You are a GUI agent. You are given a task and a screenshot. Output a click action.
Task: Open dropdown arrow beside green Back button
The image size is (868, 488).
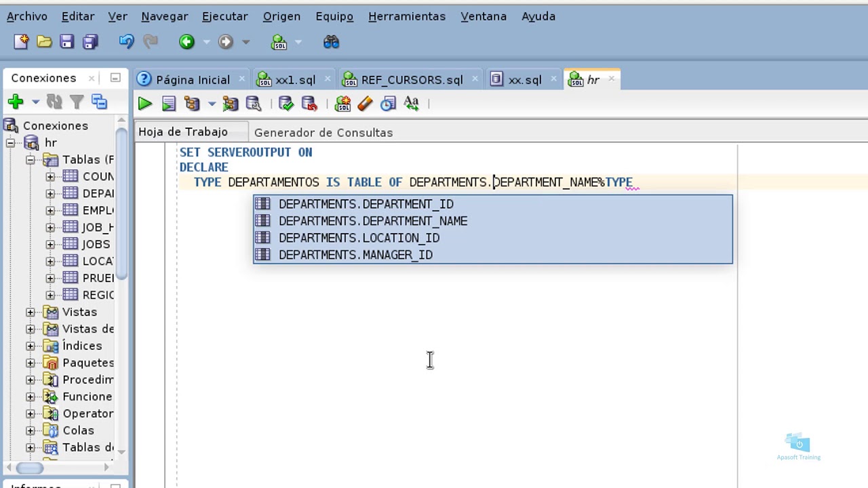point(206,42)
